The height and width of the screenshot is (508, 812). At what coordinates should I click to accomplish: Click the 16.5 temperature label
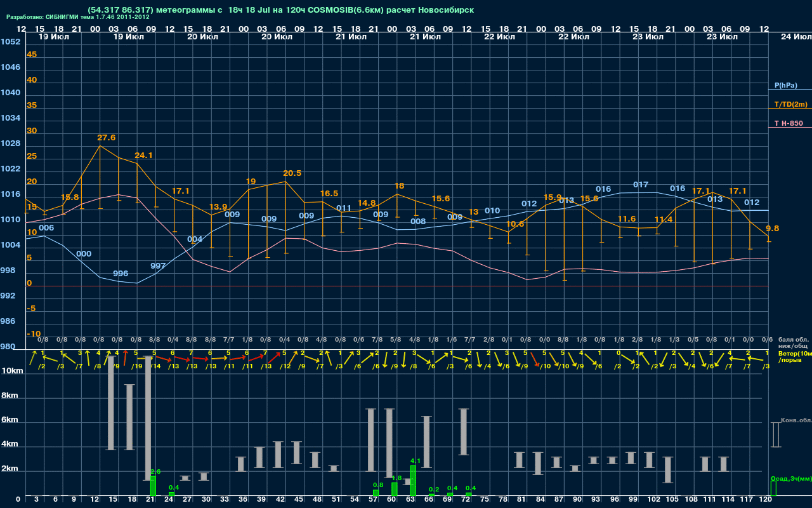[329, 194]
